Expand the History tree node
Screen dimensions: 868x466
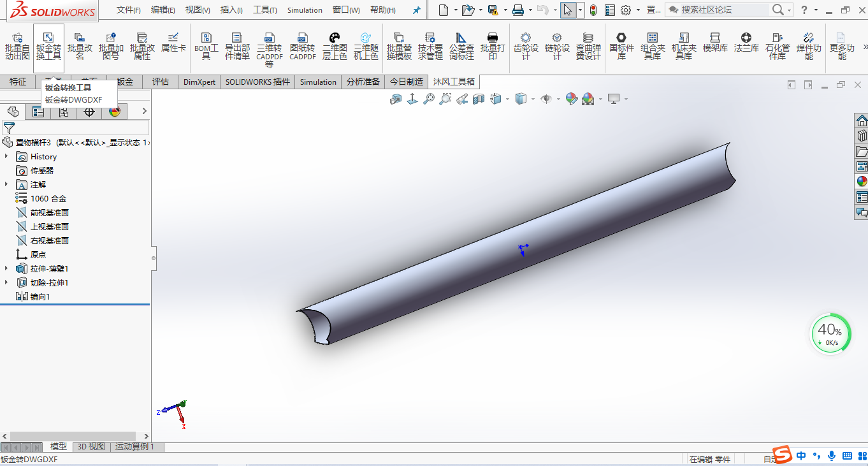click(6, 156)
